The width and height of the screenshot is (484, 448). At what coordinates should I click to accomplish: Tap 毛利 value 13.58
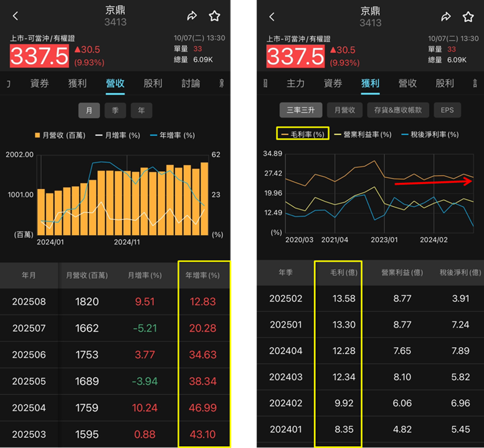[344, 299]
